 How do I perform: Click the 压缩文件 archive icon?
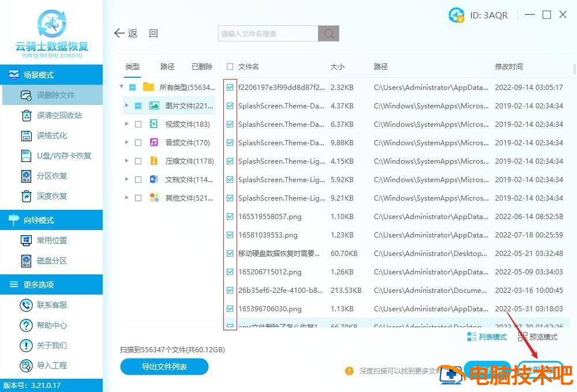[x=154, y=161]
